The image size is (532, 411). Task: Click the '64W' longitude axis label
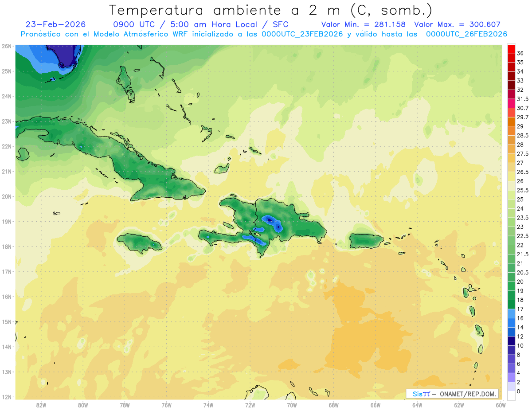click(417, 405)
